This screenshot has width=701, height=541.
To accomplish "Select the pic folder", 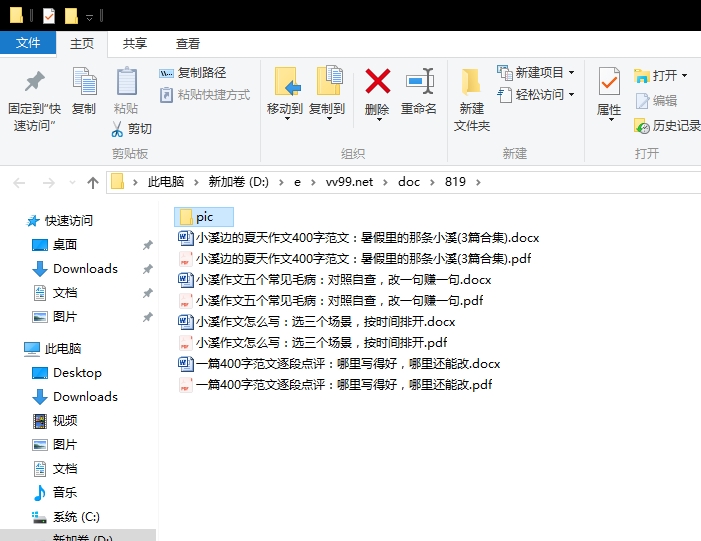I will 204,217.
